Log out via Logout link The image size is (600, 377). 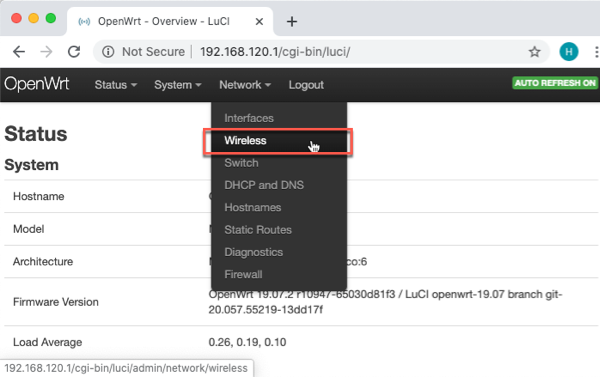[306, 85]
